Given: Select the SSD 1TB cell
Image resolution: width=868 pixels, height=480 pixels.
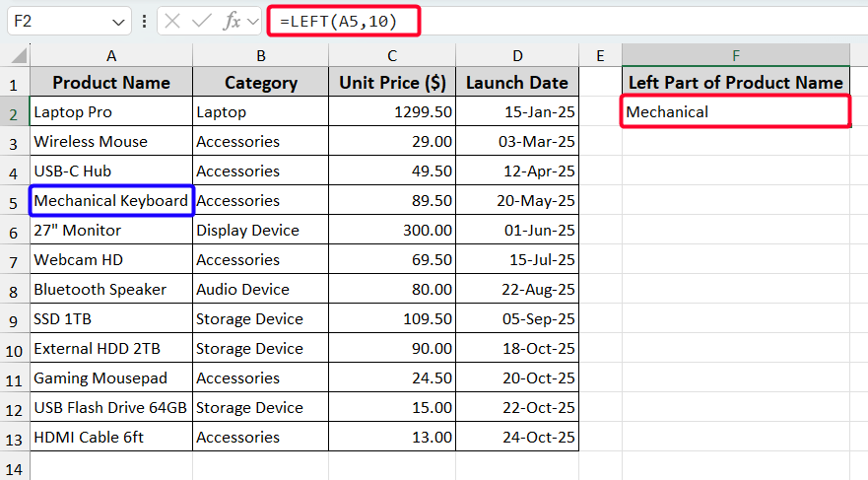Looking at the screenshot, I should [x=111, y=319].
